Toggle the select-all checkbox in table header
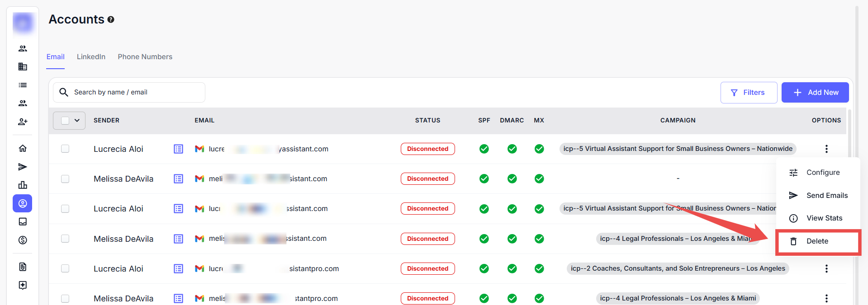Viewport: 868px width, 305px height. [65, 120]
